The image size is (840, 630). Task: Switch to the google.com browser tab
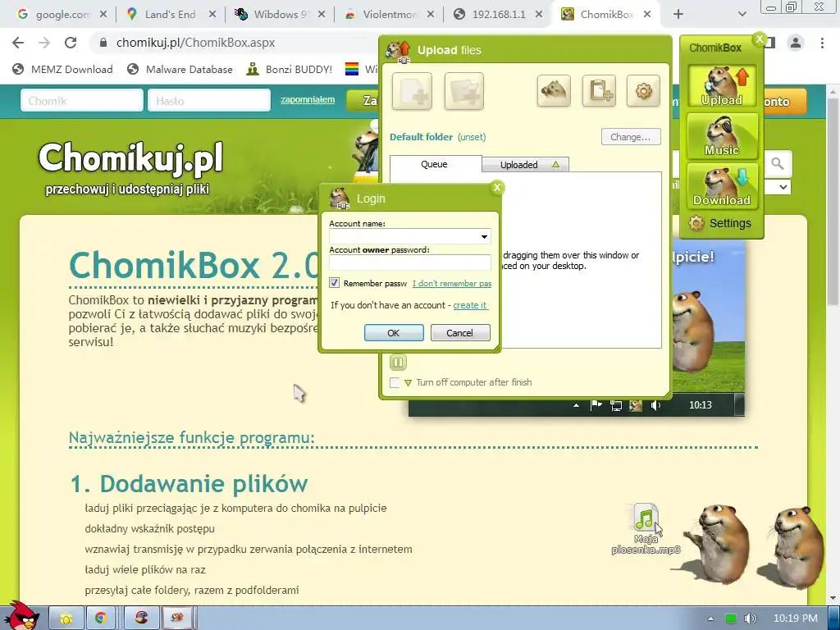pyautogui.click(x=61, y=15)
